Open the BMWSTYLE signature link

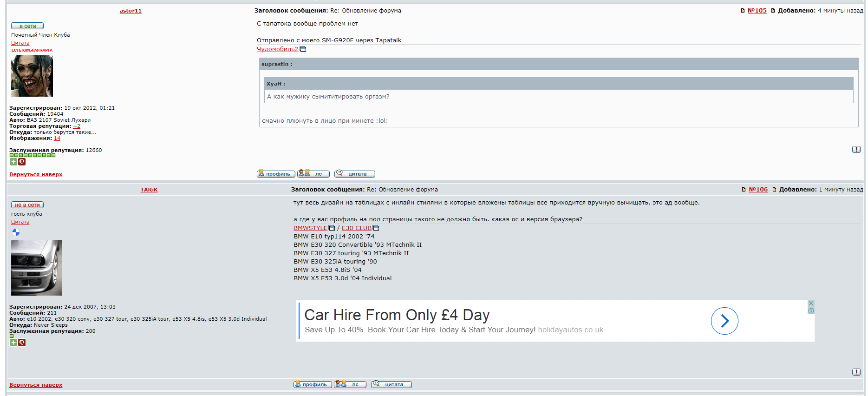click(x=310, y=228)
